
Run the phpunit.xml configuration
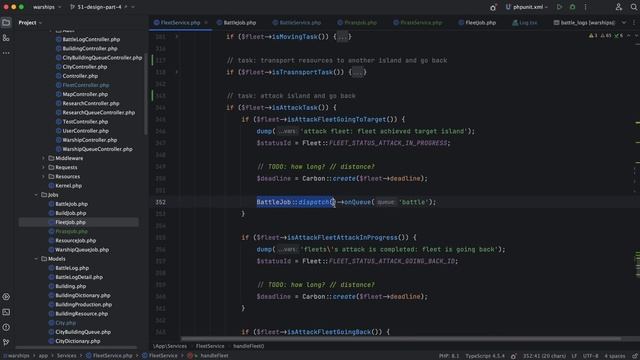tap(559, 7)
